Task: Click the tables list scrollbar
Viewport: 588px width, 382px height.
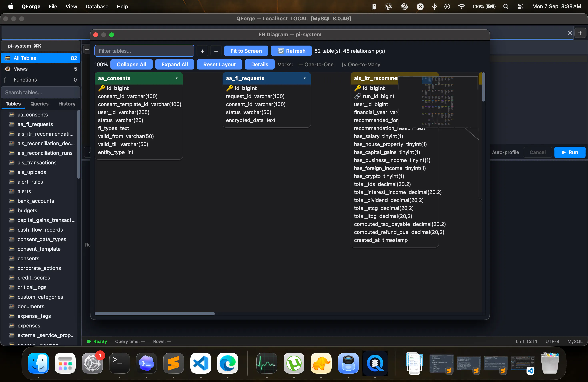Action: (79, 144)
